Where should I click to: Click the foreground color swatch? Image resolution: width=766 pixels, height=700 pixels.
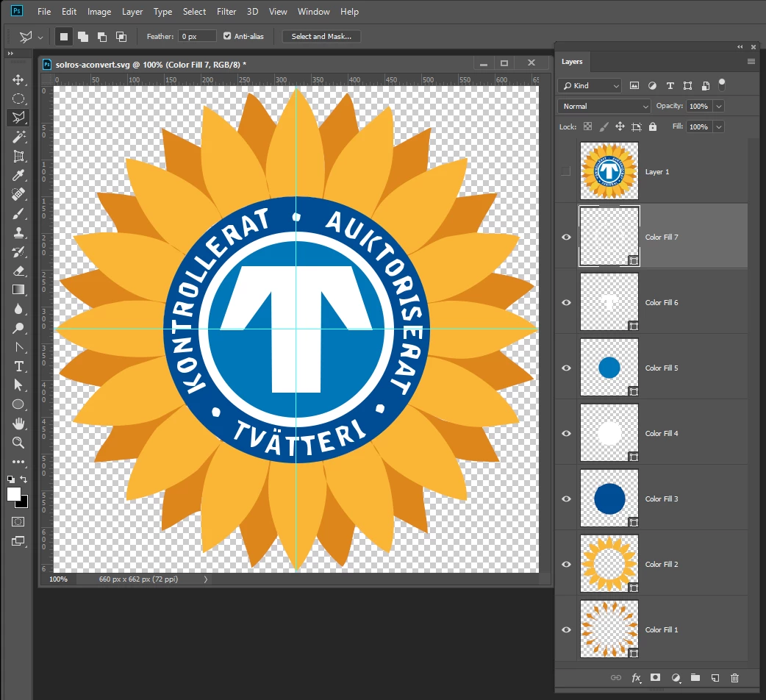coord(14,494)
